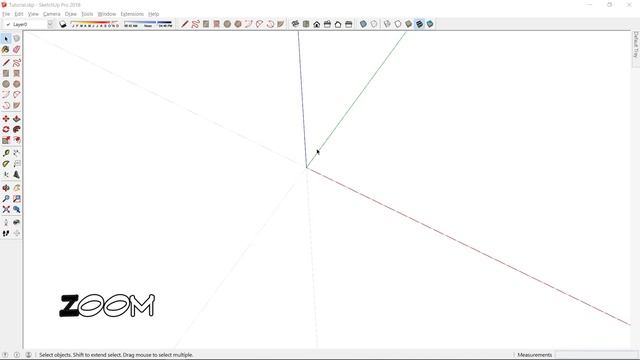Select the Line pencil tool in the horizontal toolbar

pos(184,24)
